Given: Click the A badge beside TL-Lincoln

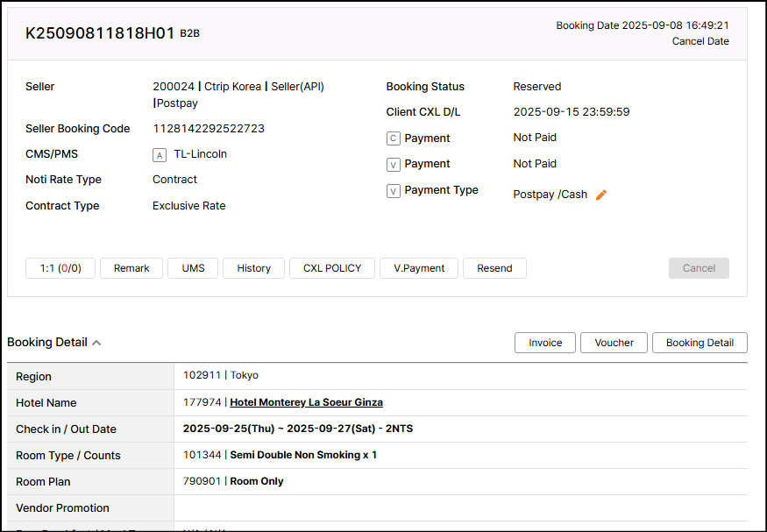Looking at the screenshot, I should pos(160,155).
